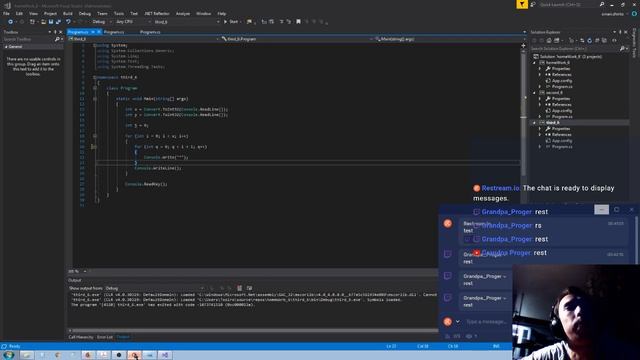
Task: Collapse the second_6 project node
Action: [534, 93]
